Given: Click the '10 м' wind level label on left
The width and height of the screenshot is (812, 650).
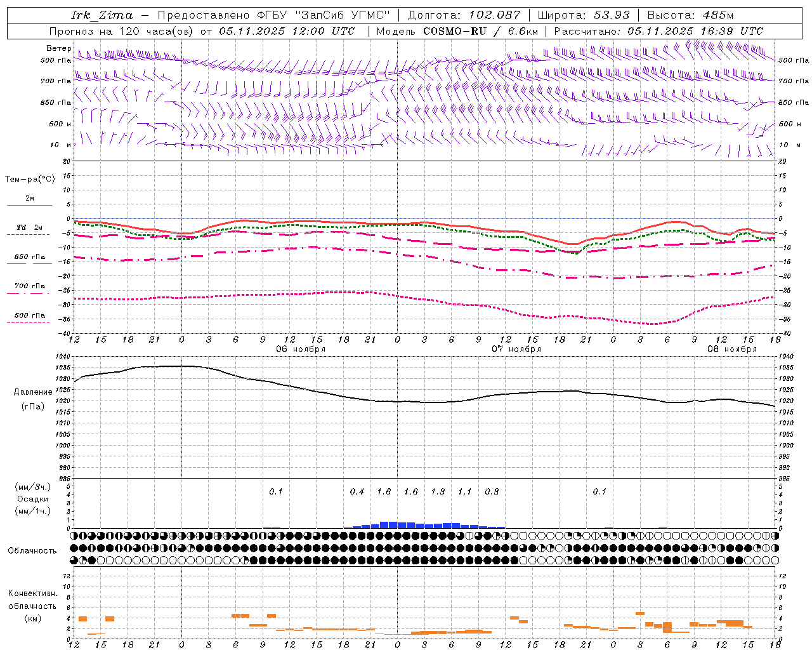Looking at the screenshot, I should 60,145.
